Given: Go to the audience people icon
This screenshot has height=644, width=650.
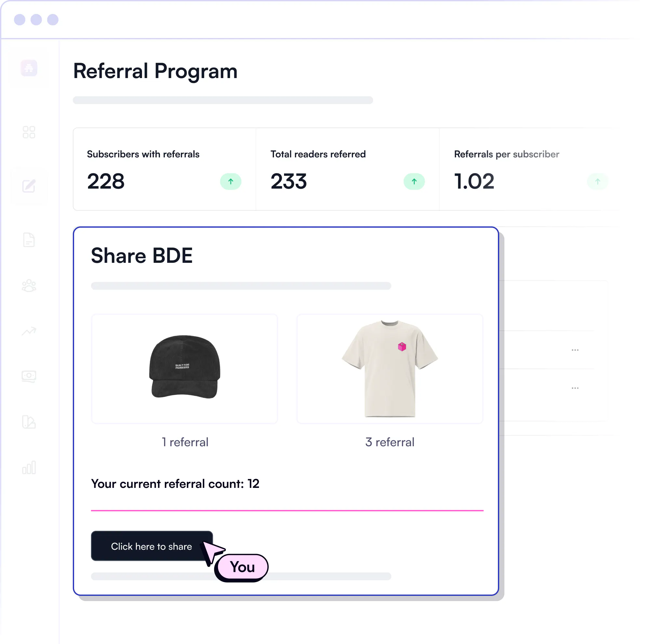Looking at the screenshot, I should (29, 286).
